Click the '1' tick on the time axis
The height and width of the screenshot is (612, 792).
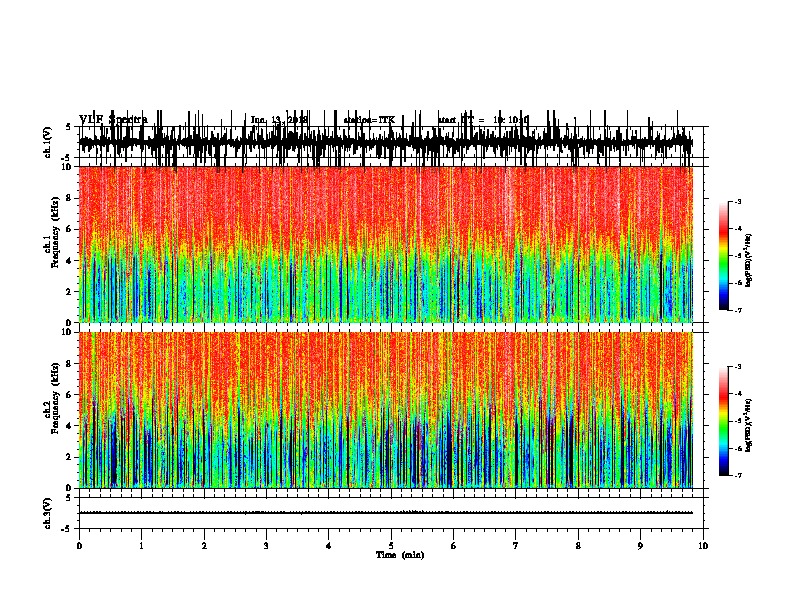(x=141, y=546)
